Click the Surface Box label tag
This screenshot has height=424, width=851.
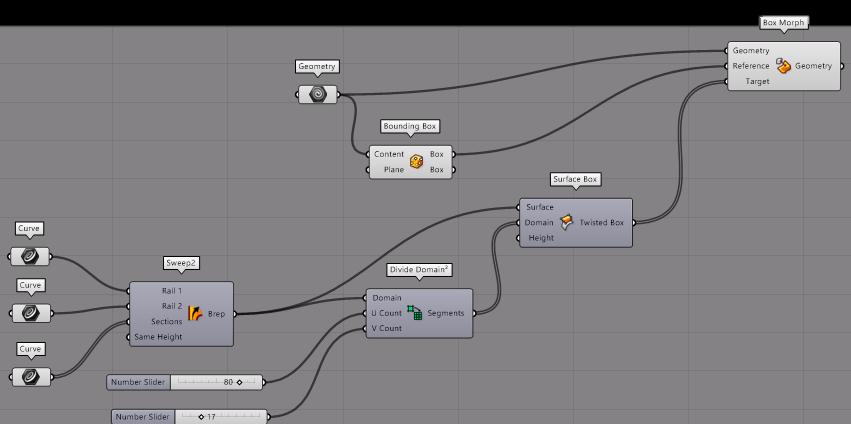tap(576, 179)
